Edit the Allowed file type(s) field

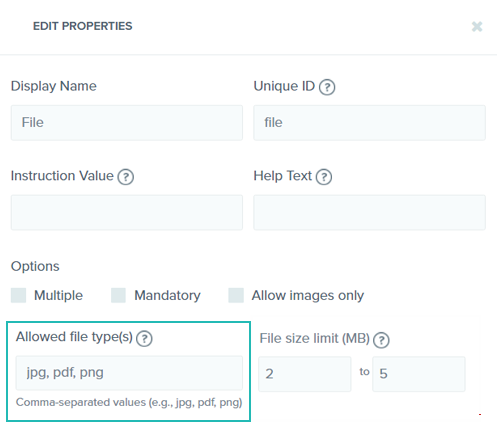(129, 373)
